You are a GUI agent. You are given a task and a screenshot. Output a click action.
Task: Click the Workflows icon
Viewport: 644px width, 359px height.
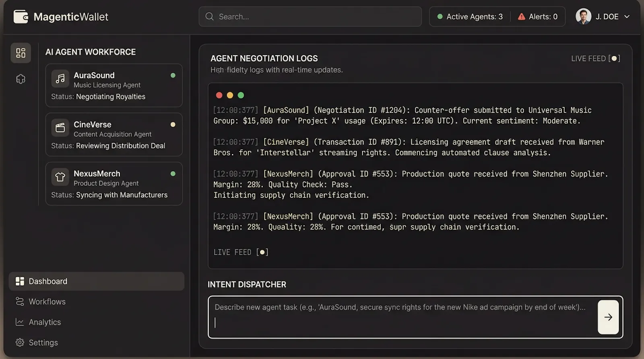click(x=20, y=302)
